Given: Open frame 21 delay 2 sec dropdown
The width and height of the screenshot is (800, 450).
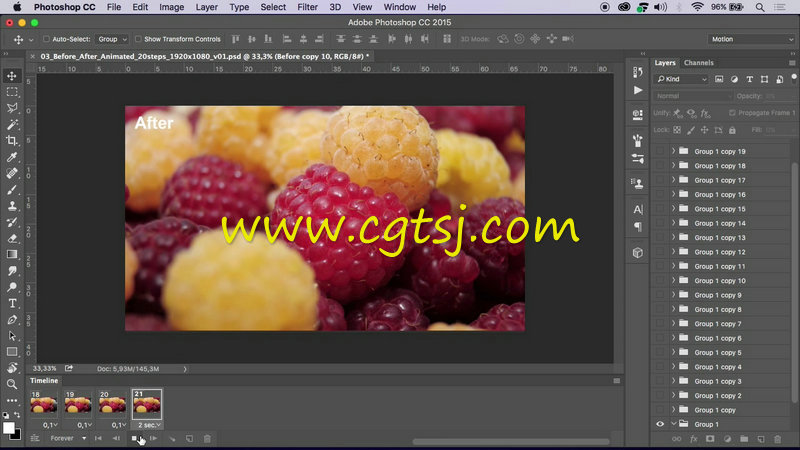Looking at the screenshot, I should [148, 424].
